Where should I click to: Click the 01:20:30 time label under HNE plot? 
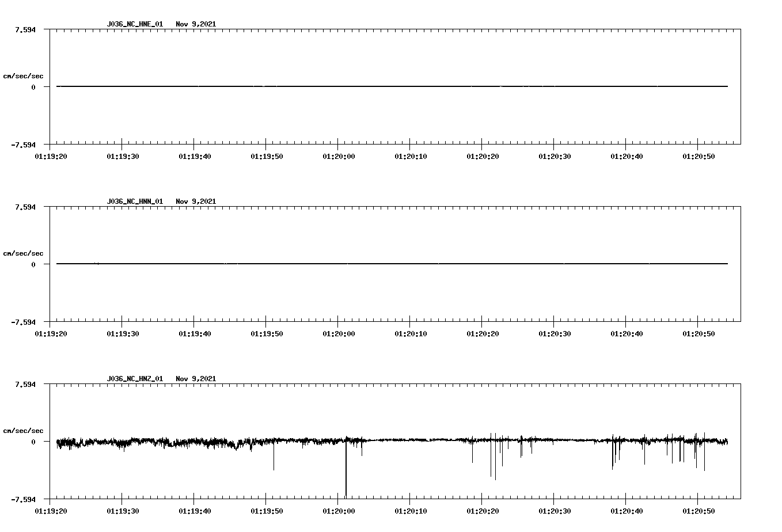click(x=555, y=156)
